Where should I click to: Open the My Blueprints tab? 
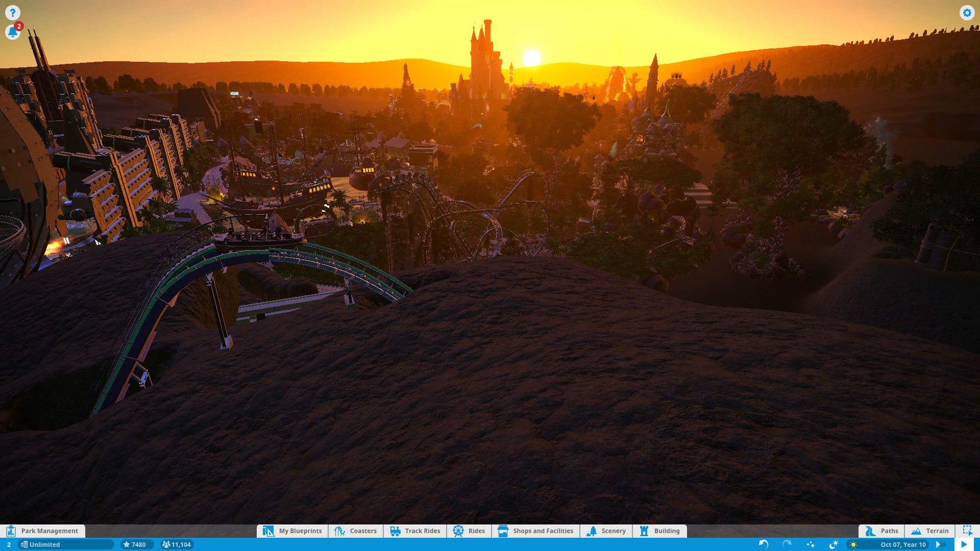[x=292, y=531]
